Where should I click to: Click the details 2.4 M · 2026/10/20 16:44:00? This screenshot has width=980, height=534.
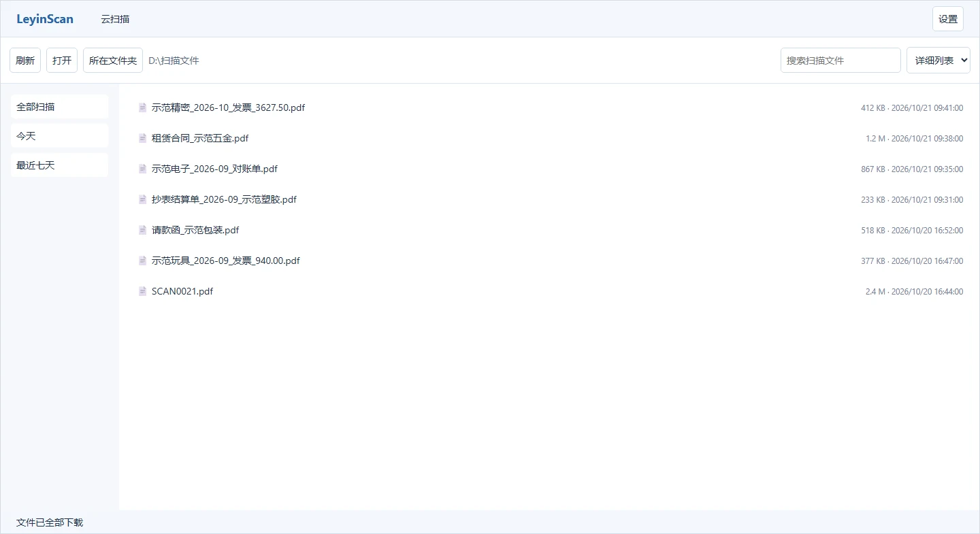pos(915,292)
